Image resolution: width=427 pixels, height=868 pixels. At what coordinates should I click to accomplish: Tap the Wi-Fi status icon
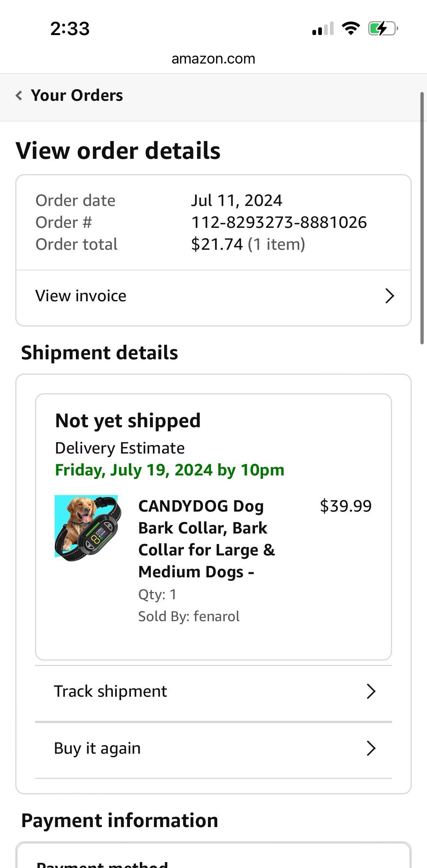tap(351, 28)
